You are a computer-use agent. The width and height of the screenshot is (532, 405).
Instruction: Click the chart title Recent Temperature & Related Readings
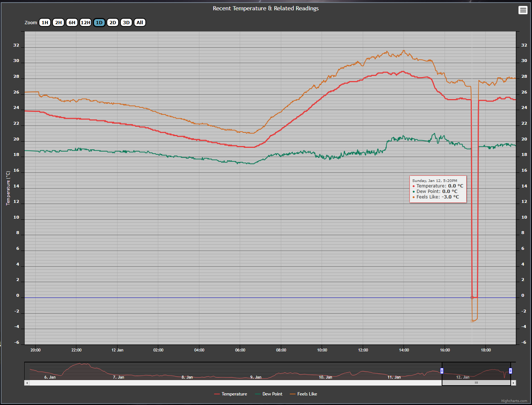[266, 8]
